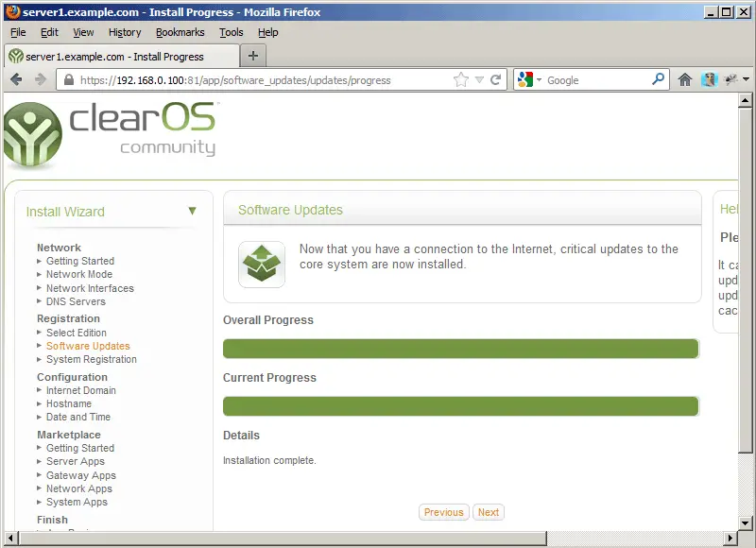
Task: Click the padlock icon in the address bar
Action: (69, 79)
